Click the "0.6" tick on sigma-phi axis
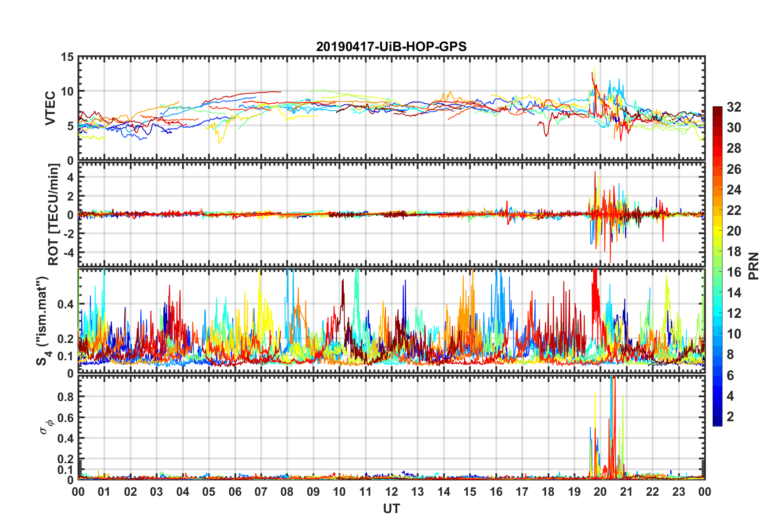The width and height of the screenshot is (783, 532). point(66,418)
